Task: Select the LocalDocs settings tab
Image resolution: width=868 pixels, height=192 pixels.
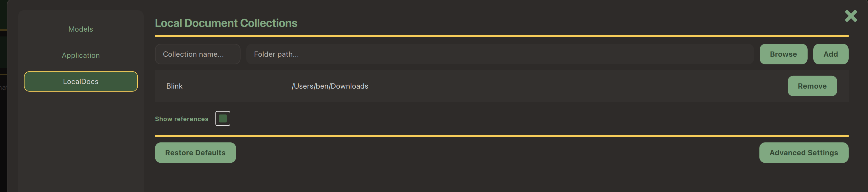Action: pos(81,81)
